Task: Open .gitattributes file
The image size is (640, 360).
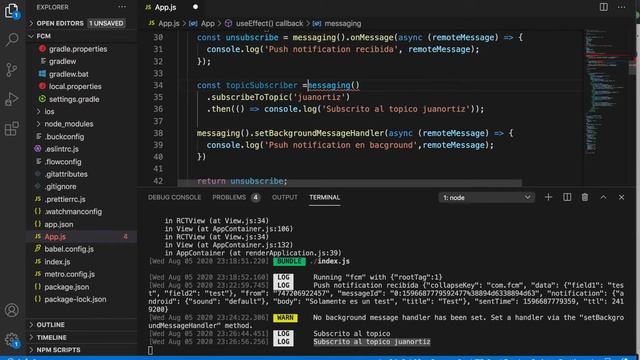Action: (66, 174)
